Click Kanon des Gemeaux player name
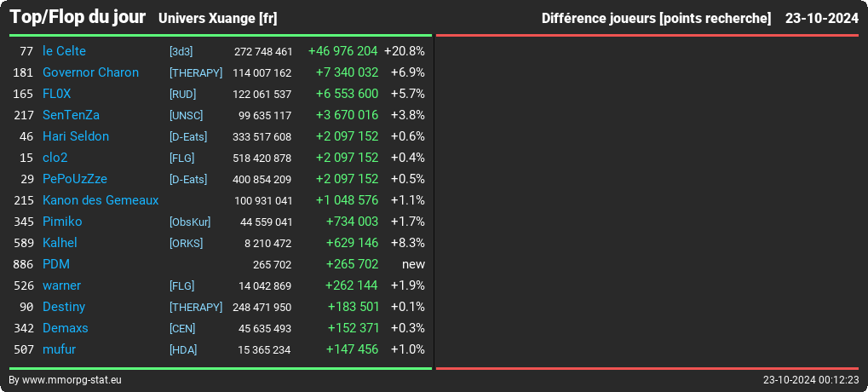 click(101, 200)
